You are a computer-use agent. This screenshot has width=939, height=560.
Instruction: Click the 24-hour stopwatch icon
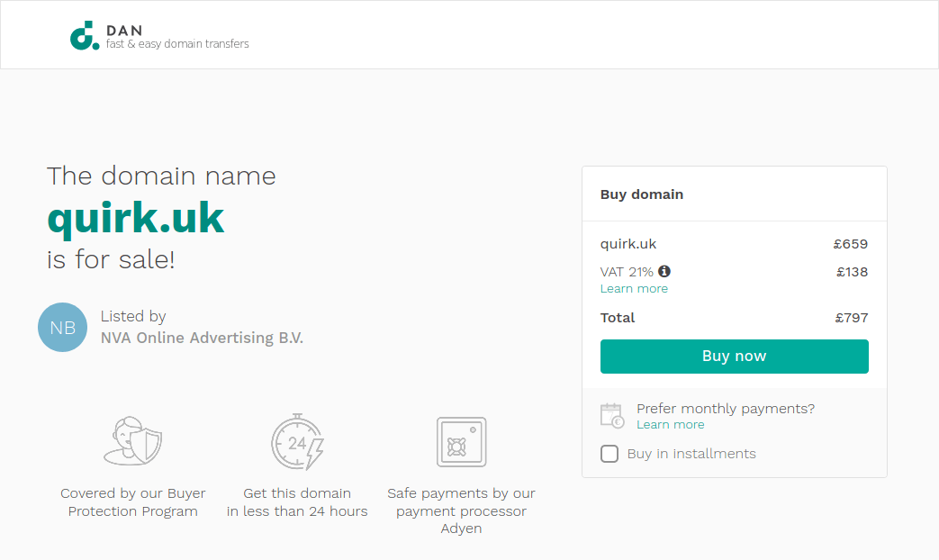[x=297, y=441]
